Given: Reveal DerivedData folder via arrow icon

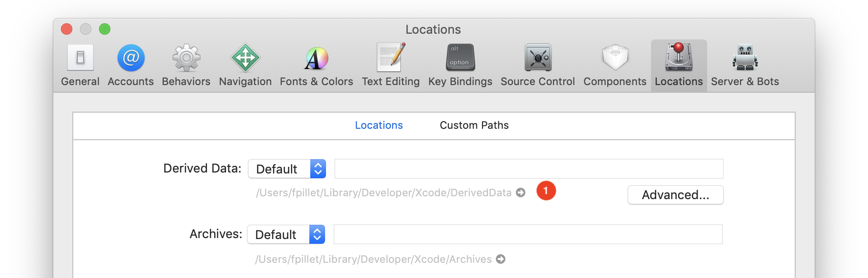Looking at the screenshot, I should [521, 192].
